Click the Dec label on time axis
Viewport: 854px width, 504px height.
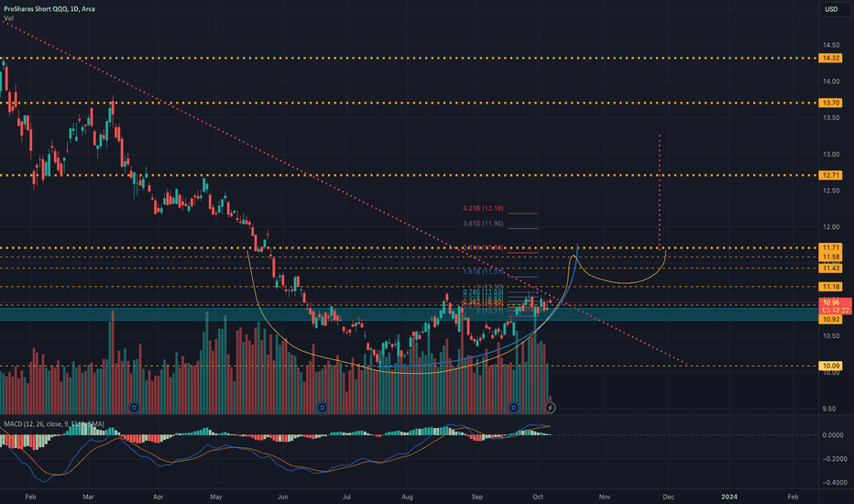point(668,497)
